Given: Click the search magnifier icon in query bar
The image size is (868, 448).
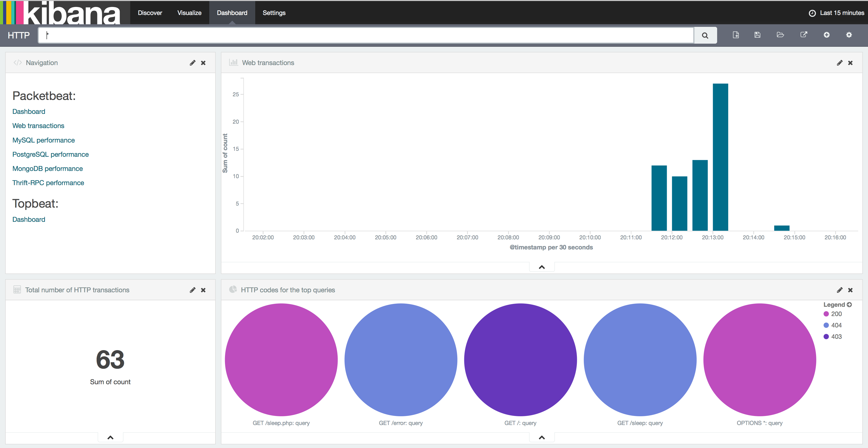Looking at the screenshot, I should (x=705, y=35).
